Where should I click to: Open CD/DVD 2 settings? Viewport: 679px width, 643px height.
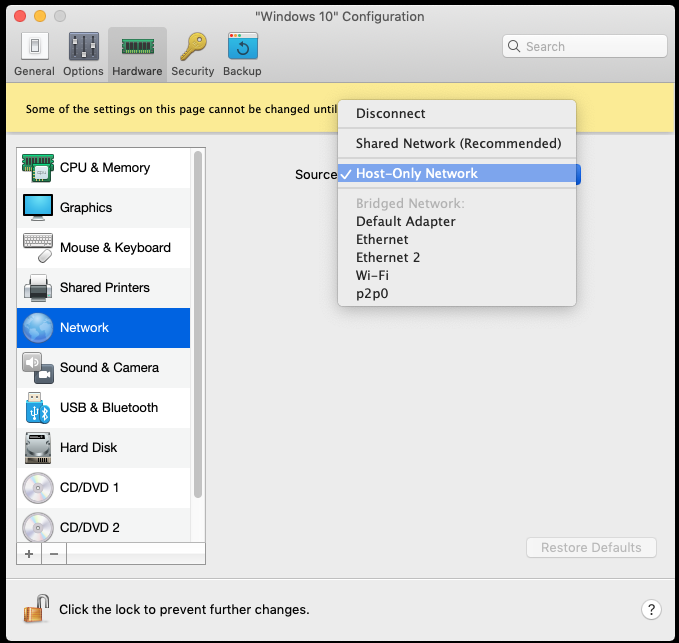tap(103, 526)
